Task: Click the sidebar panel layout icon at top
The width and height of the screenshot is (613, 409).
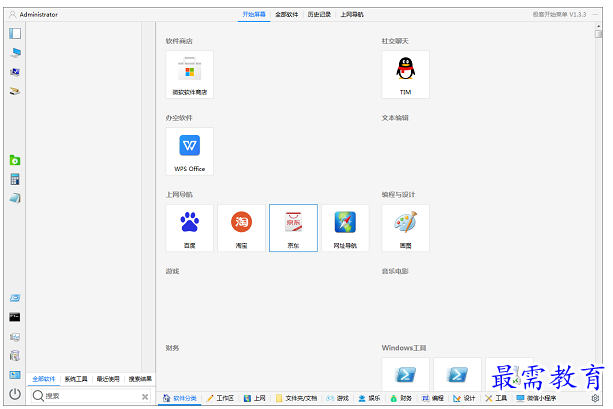Action: (15, 33)
